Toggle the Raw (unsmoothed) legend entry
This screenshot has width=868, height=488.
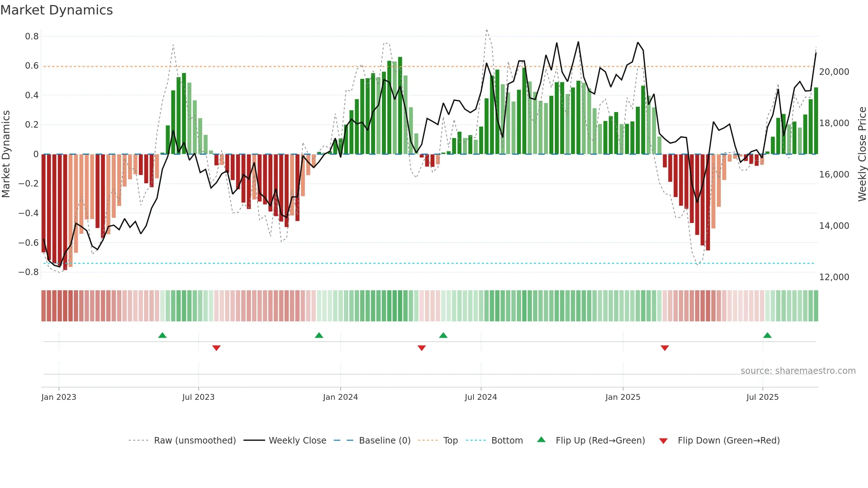[x=182, y=440]
